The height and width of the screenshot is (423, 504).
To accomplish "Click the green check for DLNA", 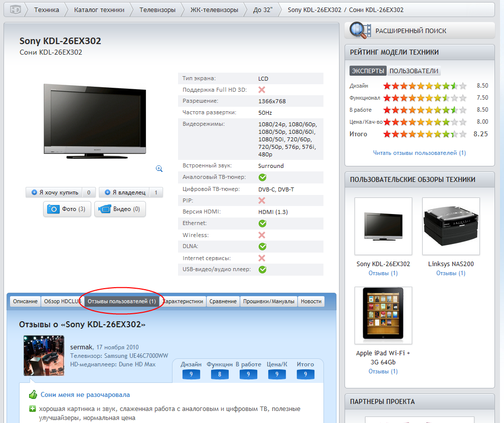I will pyautogui.click(x=263, y=247).
